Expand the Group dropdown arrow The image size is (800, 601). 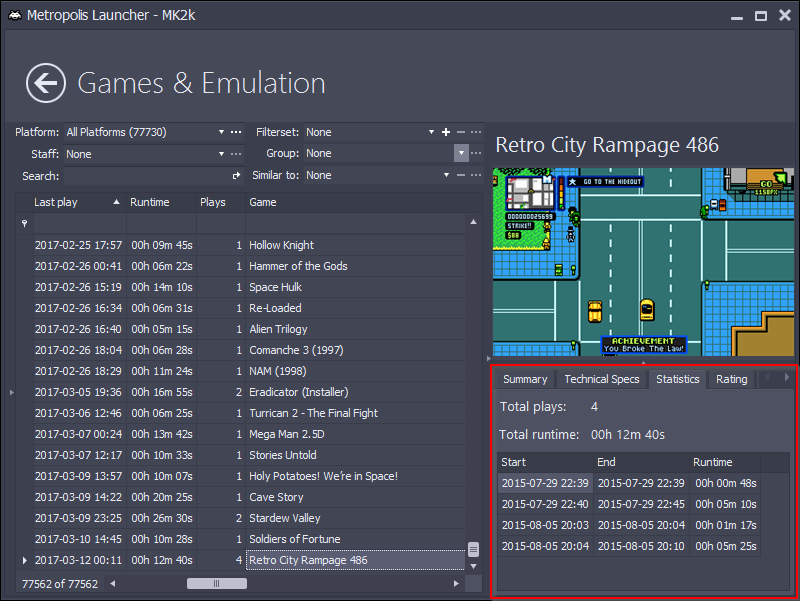tap(461, 153)
